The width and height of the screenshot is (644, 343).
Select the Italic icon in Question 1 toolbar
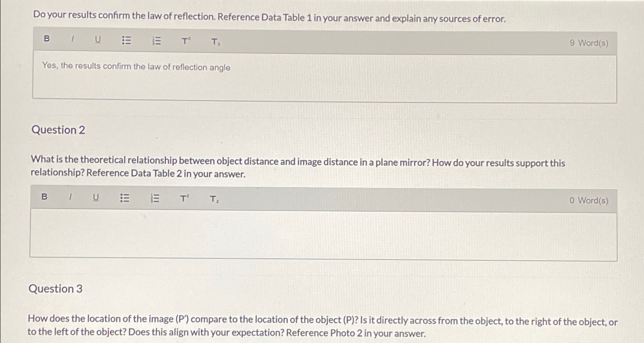click(x=72, y=40)
